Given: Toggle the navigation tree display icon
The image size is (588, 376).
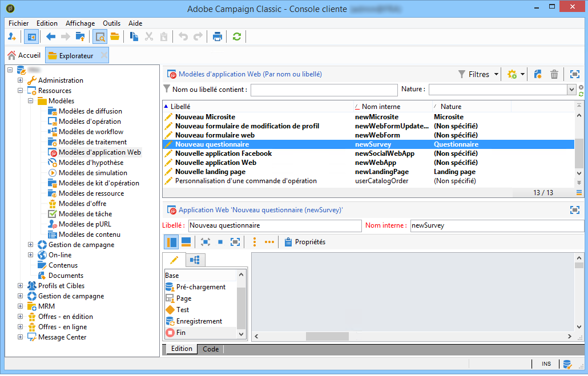Looking at the screenshot, I should [31, 37].
